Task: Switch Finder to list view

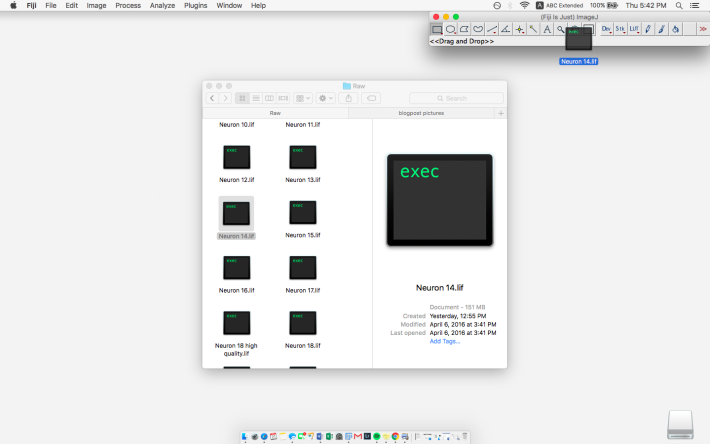Action: [x=256, y=98]
